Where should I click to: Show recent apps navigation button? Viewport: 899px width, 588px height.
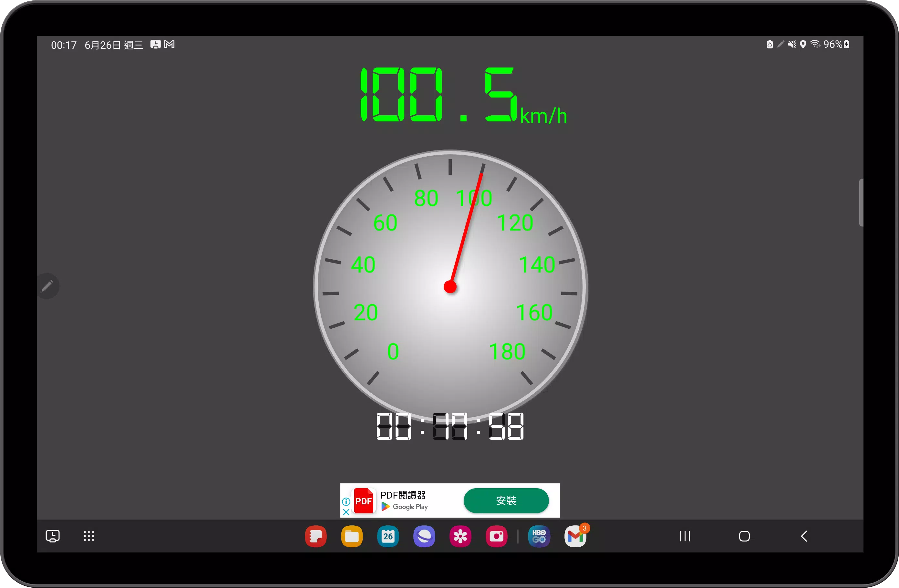click(685, 536)
